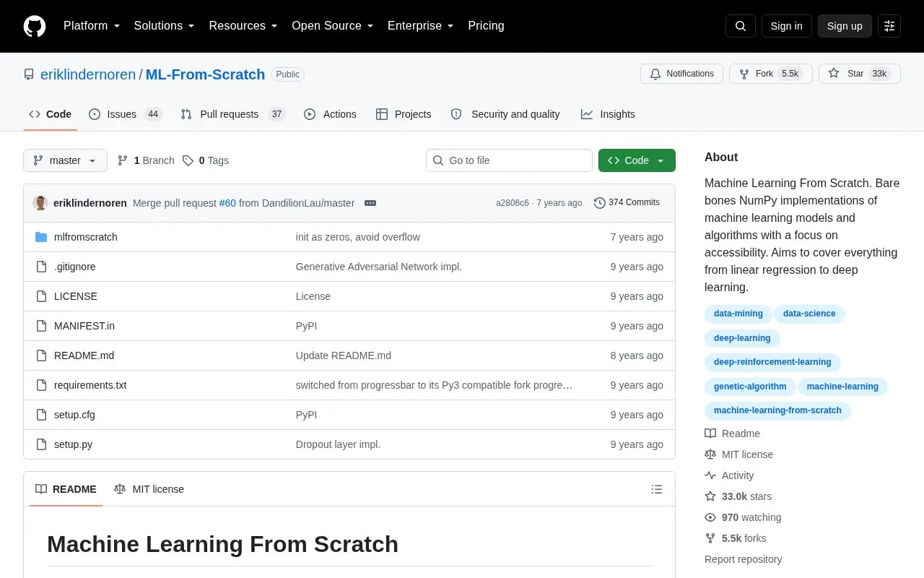Select the MIT license tab above README
The image size is (924, 578).
coord(149,489)
